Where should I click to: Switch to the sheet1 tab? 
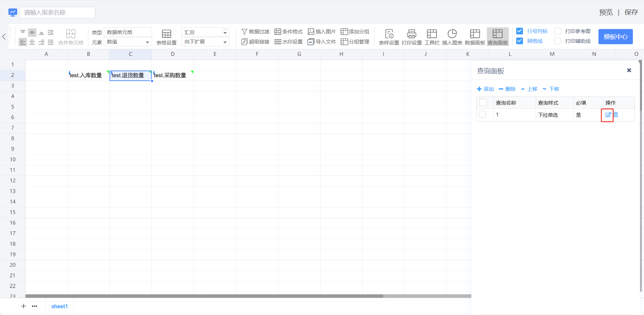[59, 306]
